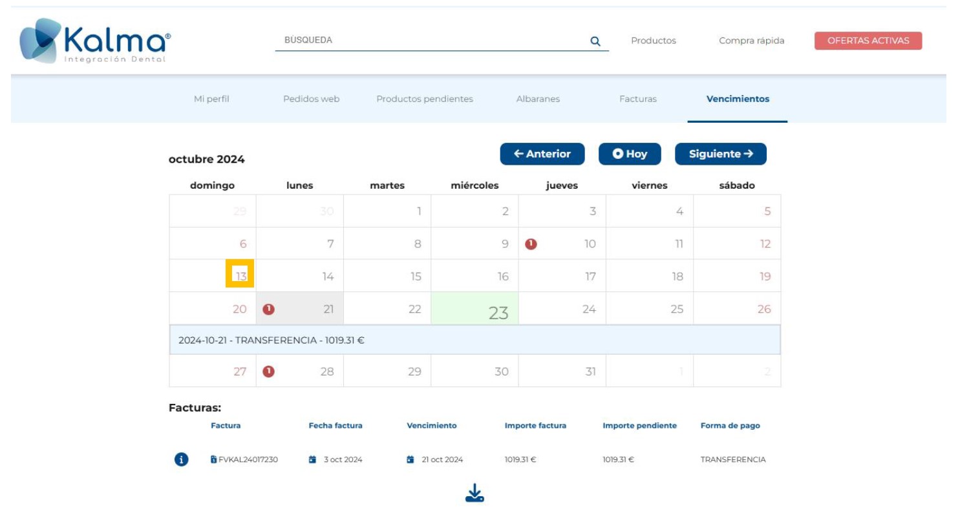Click the search magnifier icon
Screen dimensions: 980x524
[595, 41]
